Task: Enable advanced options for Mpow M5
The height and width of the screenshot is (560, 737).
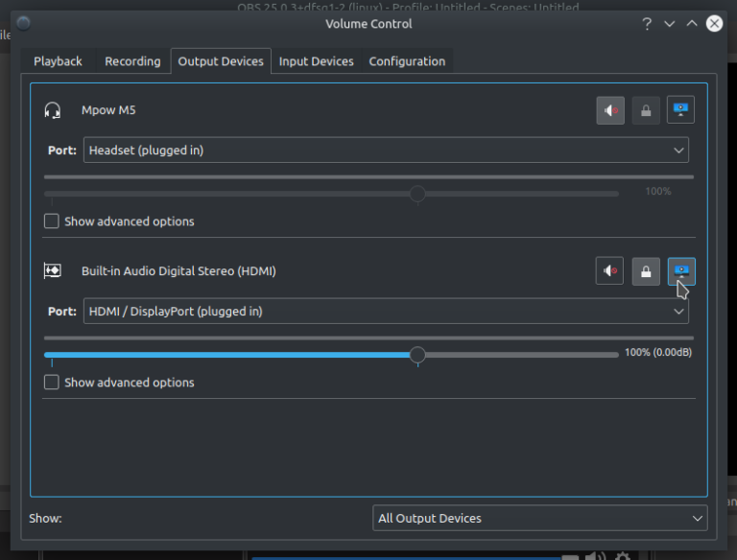Action: click(52, 222)
